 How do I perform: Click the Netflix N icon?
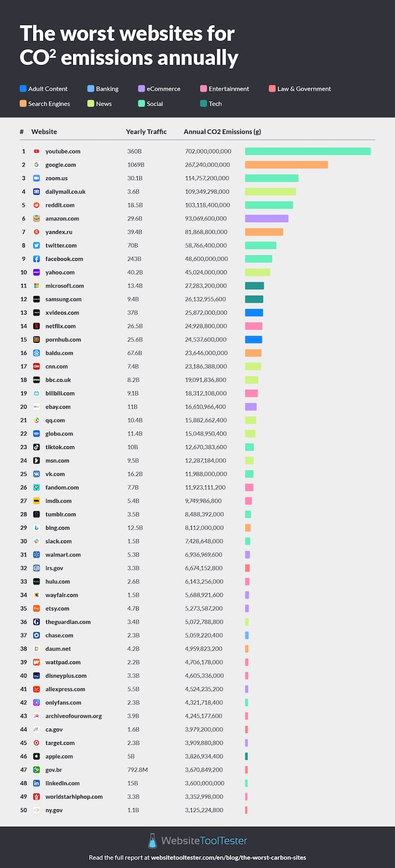[x=36, y=326]
